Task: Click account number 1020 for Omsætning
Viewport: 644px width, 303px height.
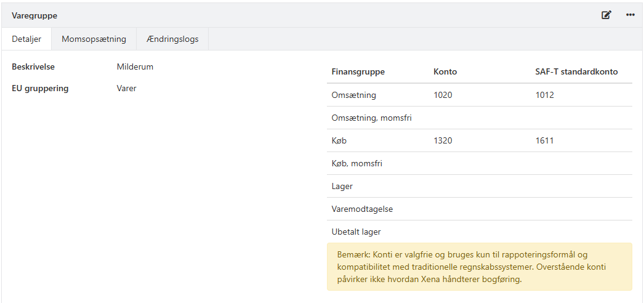Action: 443,95
